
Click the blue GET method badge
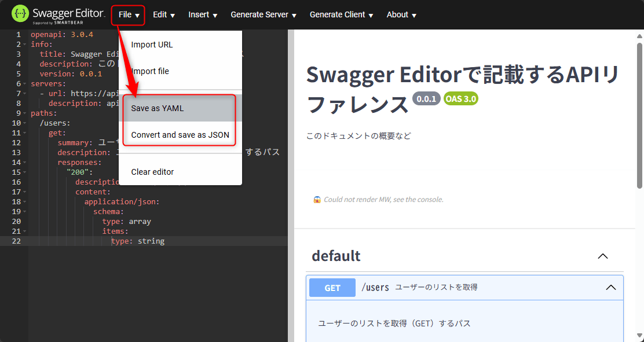coord(332,288)
